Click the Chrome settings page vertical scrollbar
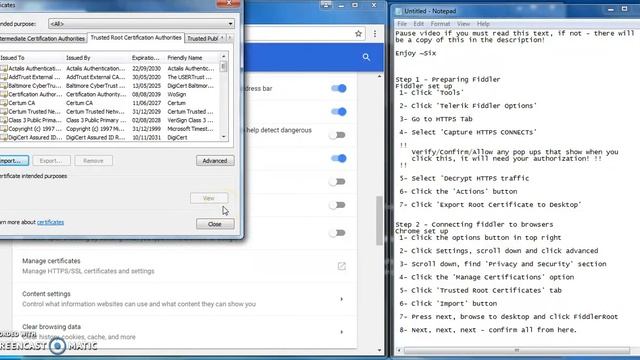Screen dimensions: 640x360 (380, 221)
